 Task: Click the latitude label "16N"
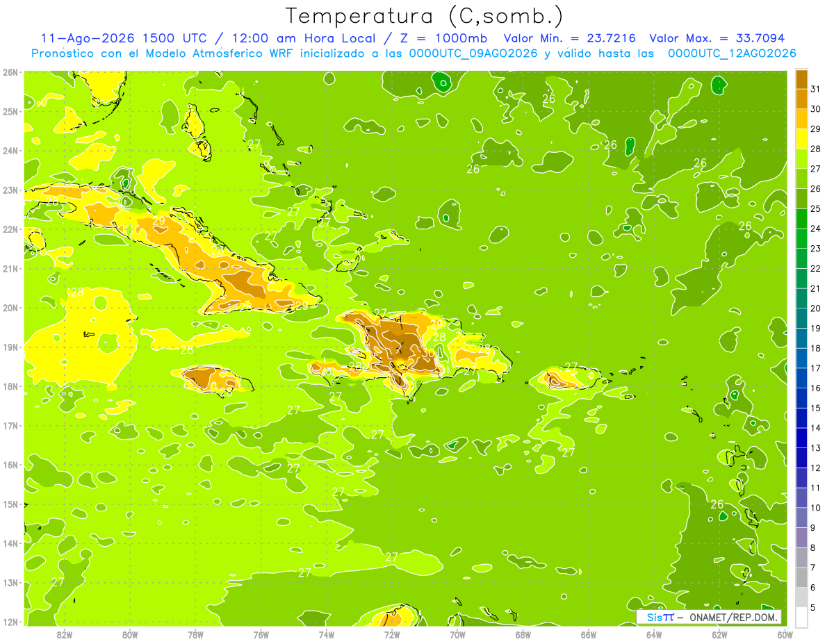point(10,465)
